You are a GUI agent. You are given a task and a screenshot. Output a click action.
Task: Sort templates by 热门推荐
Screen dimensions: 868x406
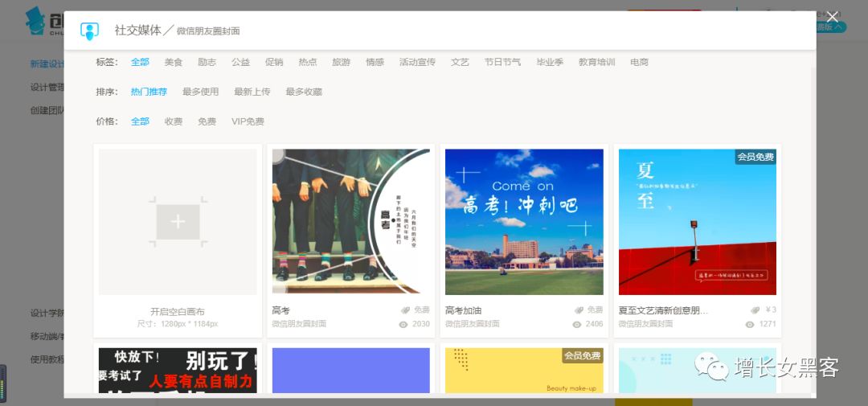pos(149,92)
